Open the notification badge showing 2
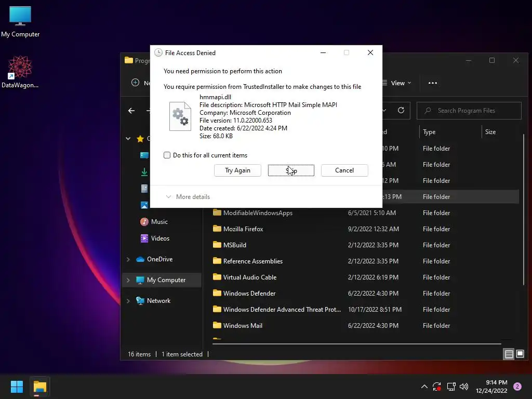 pyautogui.click(x=517, y=387)
